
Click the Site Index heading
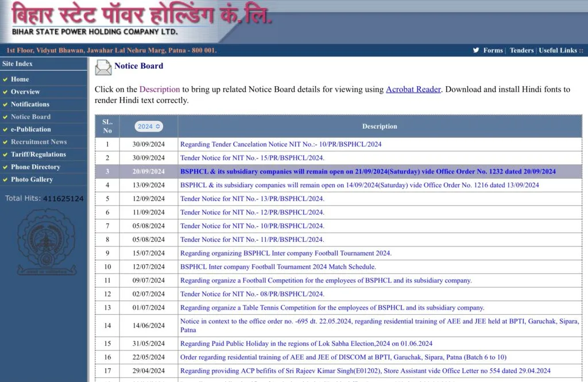(17, 64)
